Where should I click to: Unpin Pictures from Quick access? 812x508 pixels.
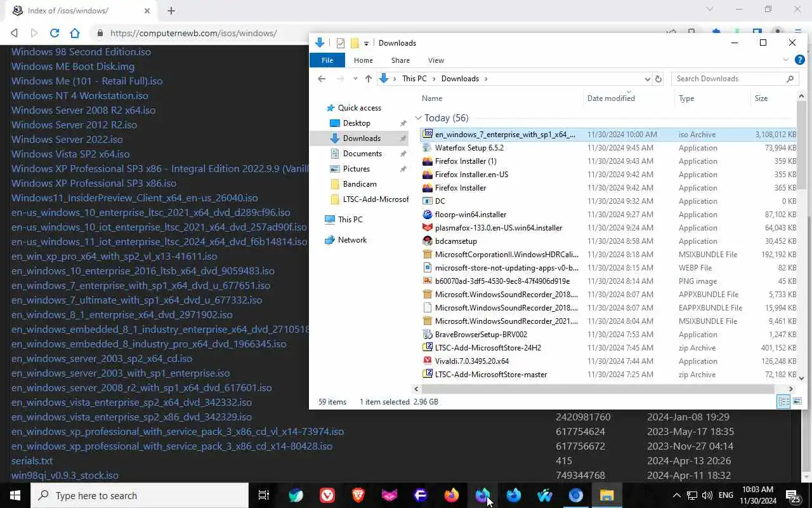click(x=403, y=169)
